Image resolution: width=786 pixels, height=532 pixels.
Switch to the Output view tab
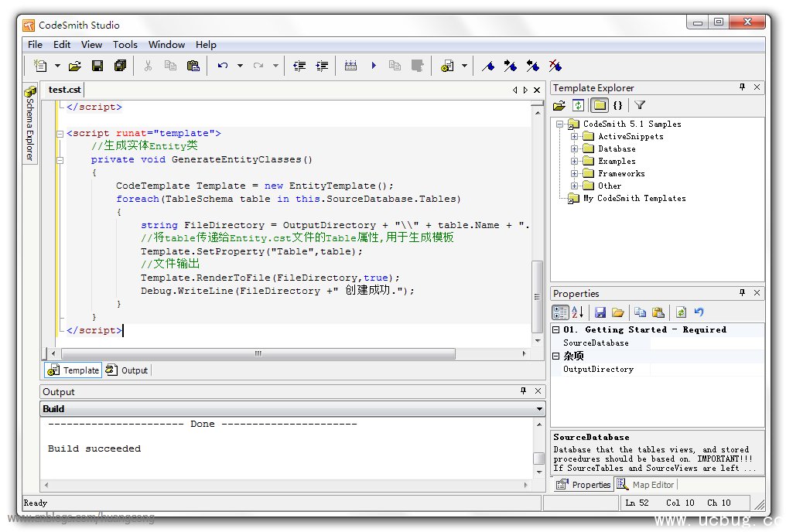(128, 370)
